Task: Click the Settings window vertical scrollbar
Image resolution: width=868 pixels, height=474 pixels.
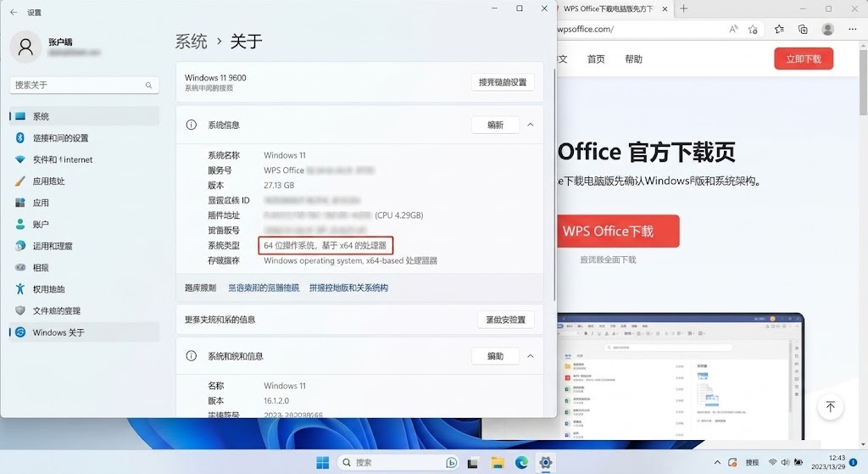Action: click(554, 184)
